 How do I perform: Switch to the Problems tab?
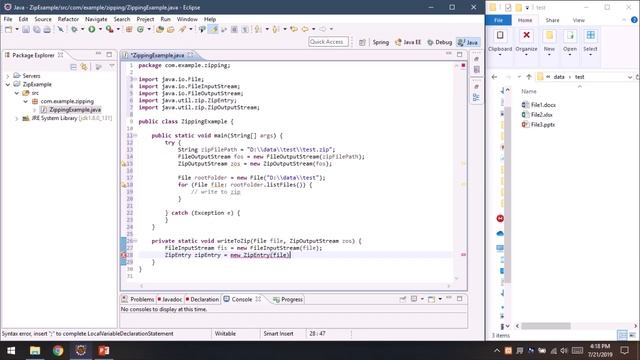[x=138, y=299]
